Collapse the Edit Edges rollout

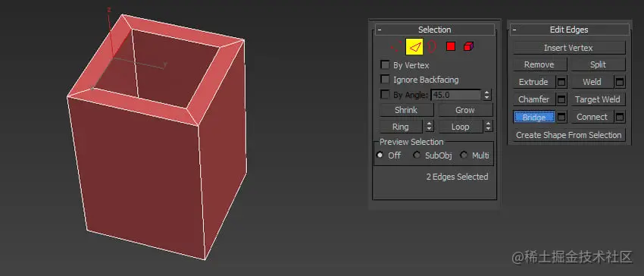[514, 30]
